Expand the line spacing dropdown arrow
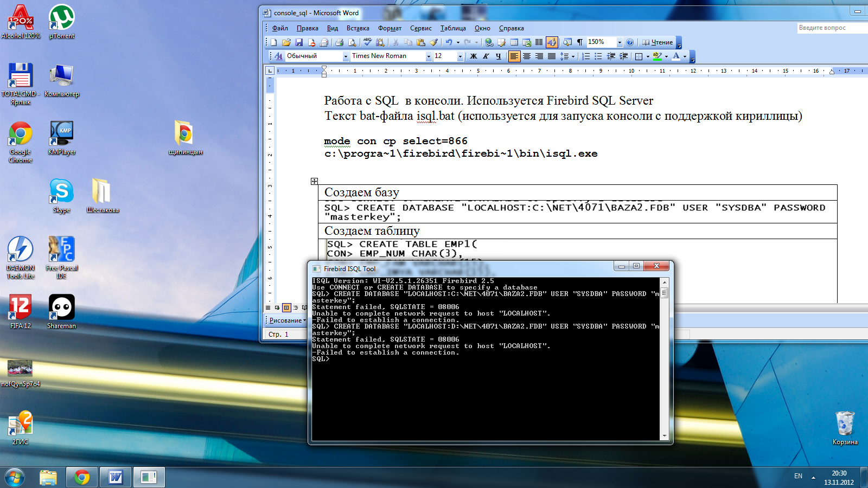The height and width of the screenshot is (488, 868). click(573, 56)
